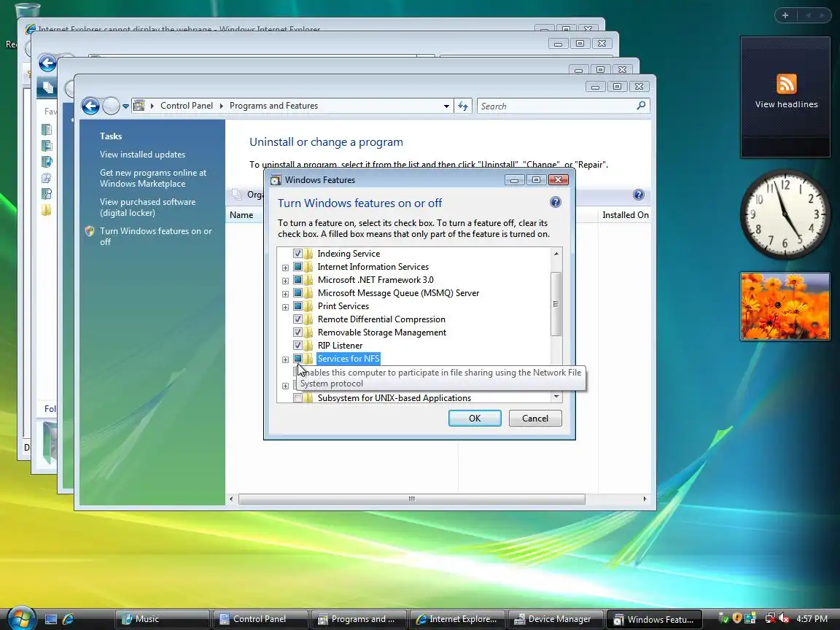The height and width of the screenshot is (630, 840).
Task: Open recent pages dropdown next to Forward
Action: [125, 106]
